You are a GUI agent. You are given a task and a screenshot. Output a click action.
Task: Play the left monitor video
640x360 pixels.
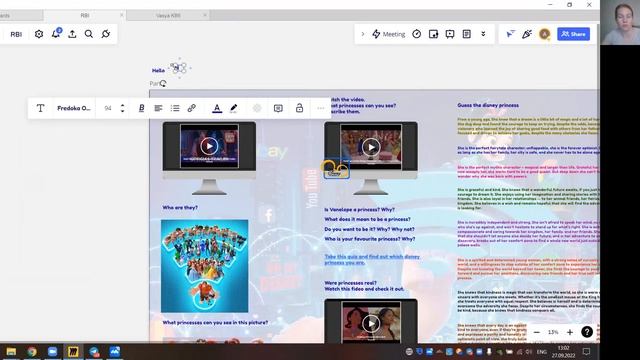point(209,146)
